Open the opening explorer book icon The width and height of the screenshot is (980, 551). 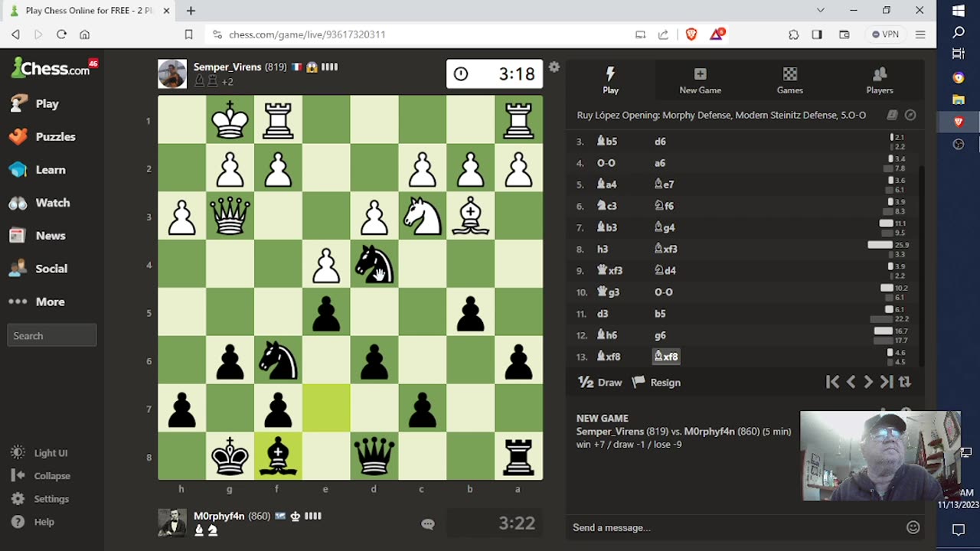(892, 115)
